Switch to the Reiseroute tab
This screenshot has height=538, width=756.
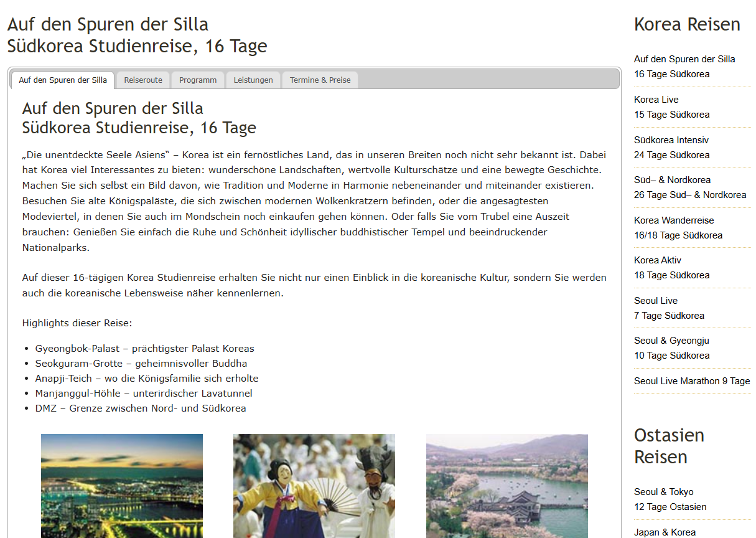point(143,80)
